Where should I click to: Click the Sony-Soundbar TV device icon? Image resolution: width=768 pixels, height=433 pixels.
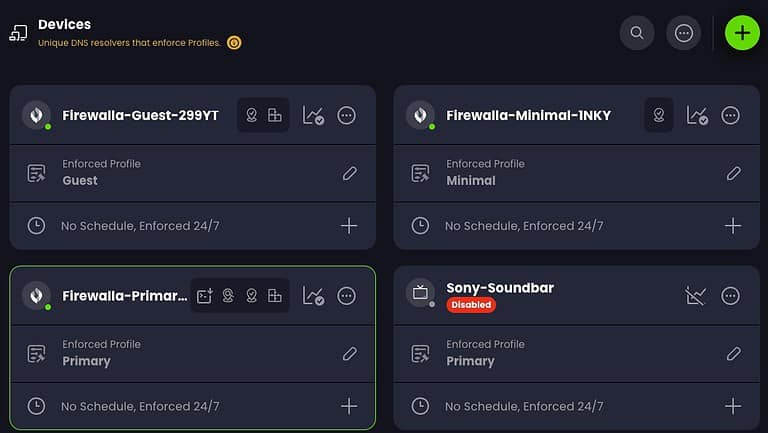420,294
